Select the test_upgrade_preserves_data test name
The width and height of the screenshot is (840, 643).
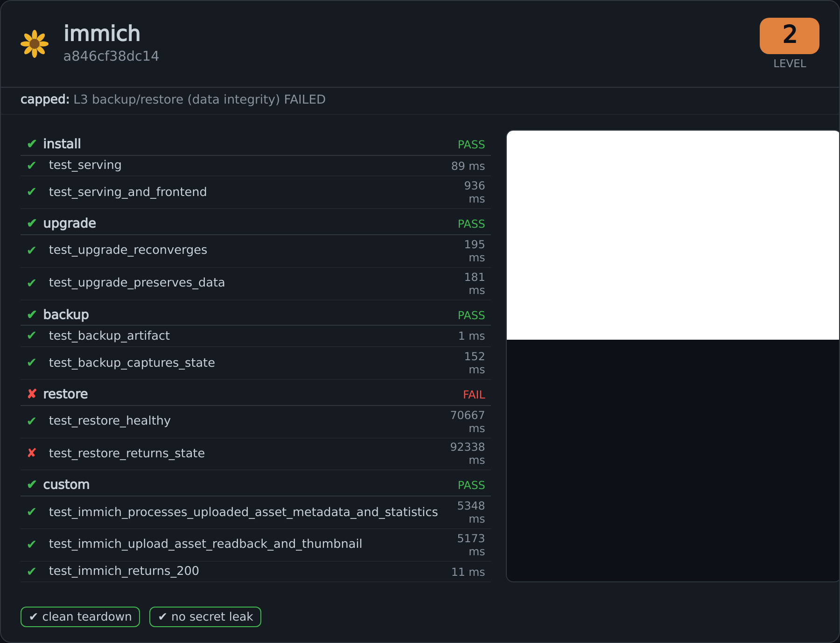coord(137,283)
